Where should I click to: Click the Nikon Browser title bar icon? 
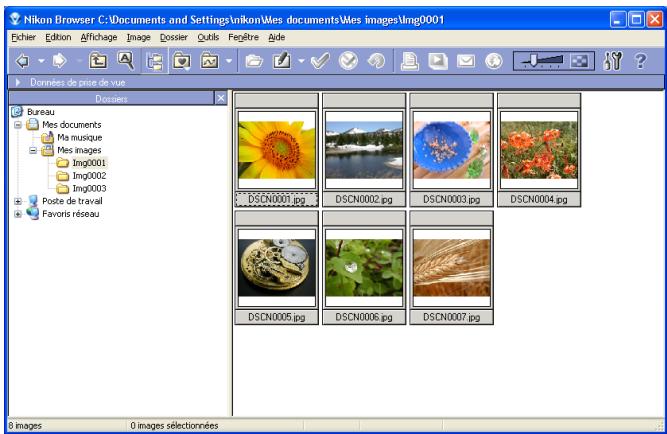[15, 19]
